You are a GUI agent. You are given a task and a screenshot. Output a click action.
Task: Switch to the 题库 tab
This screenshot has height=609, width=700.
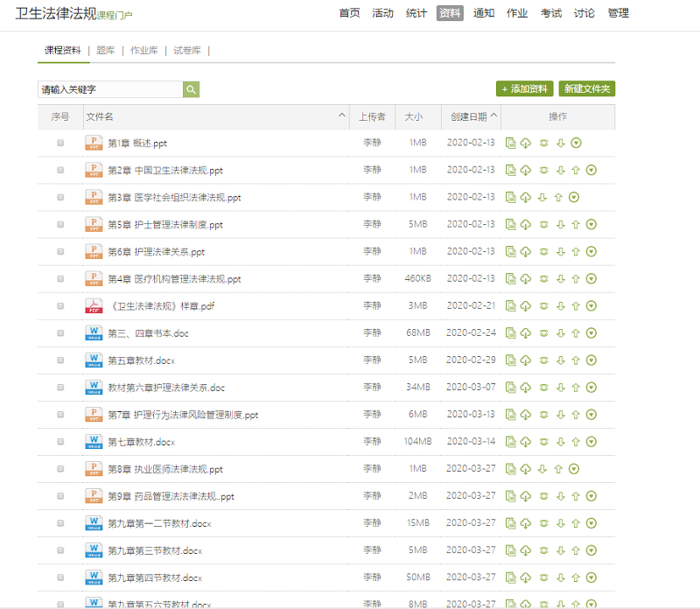pos(106,50)
